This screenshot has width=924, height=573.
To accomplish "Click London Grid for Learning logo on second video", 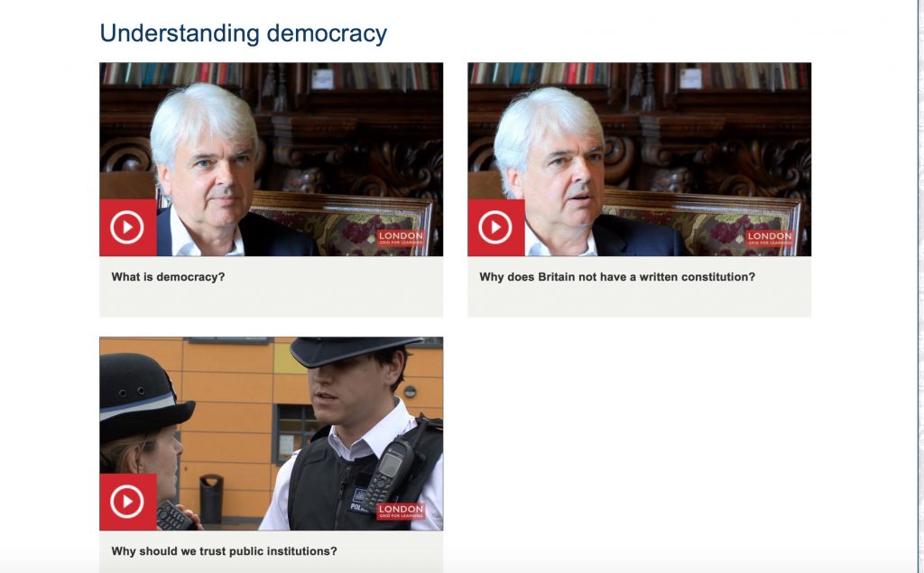I will (x=769, y=237).
